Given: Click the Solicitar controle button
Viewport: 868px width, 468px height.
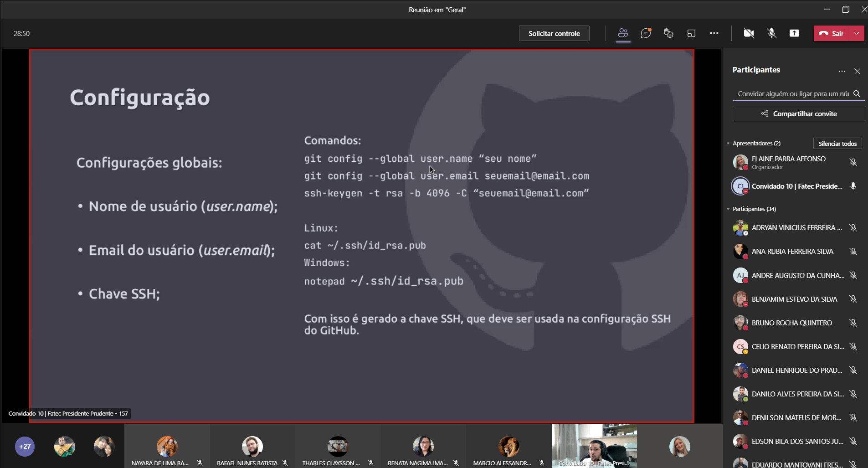Looking at the screenshot, I should (554, 33).
